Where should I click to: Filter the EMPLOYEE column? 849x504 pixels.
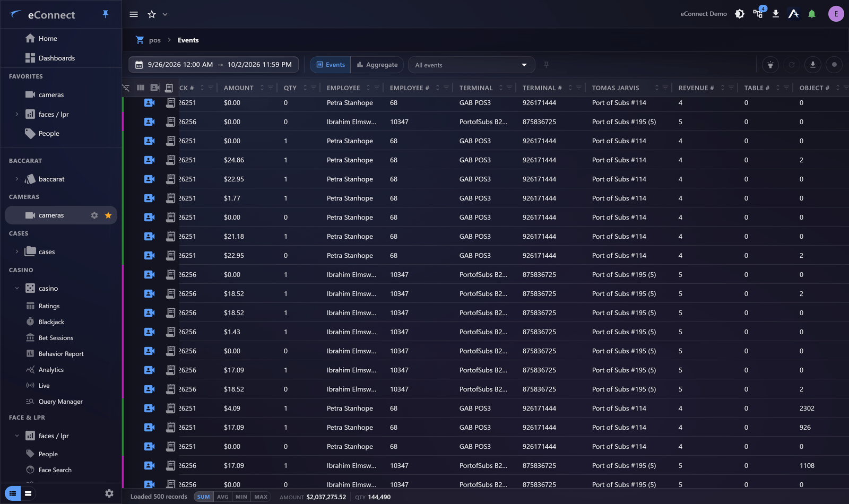pyautogui.click(x=377, y=88)
